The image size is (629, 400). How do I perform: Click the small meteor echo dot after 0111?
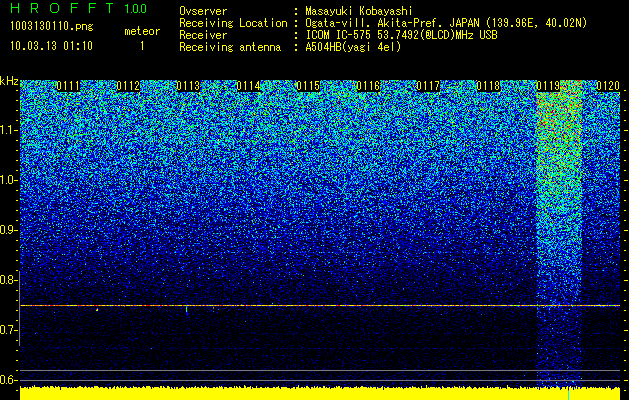[97, 309]
